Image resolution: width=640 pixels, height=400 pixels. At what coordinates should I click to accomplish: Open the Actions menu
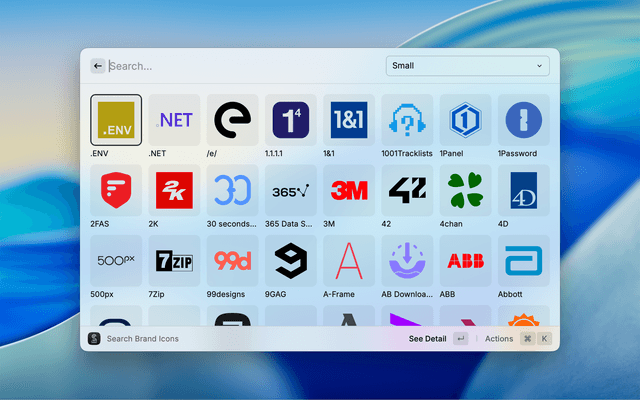pyautogui.click(x=499, y=339)
